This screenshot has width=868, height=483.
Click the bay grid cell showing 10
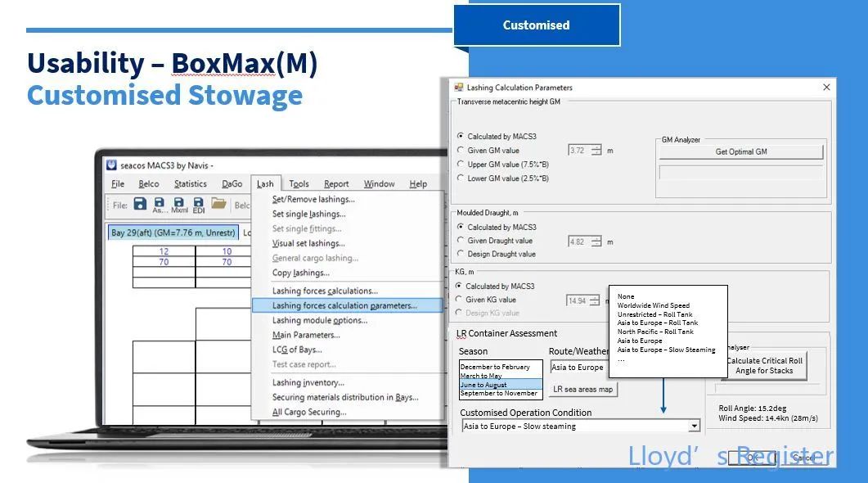click(x=227, y=251)
